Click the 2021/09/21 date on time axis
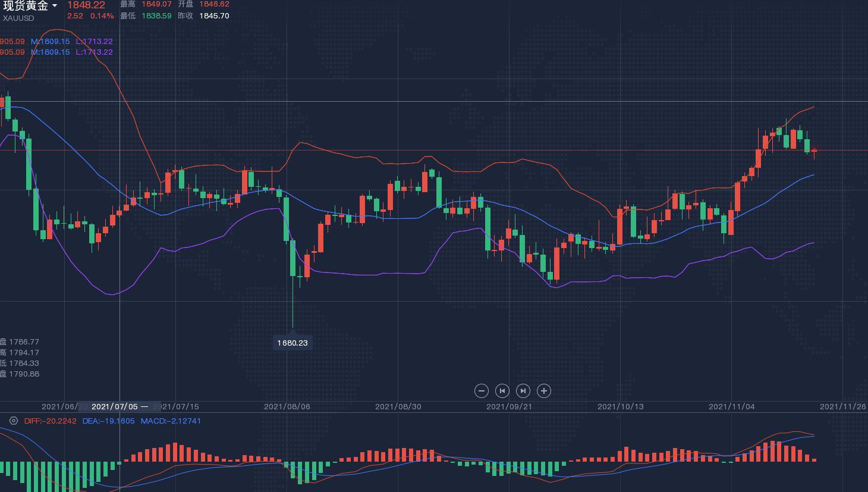 pos(510,406)
